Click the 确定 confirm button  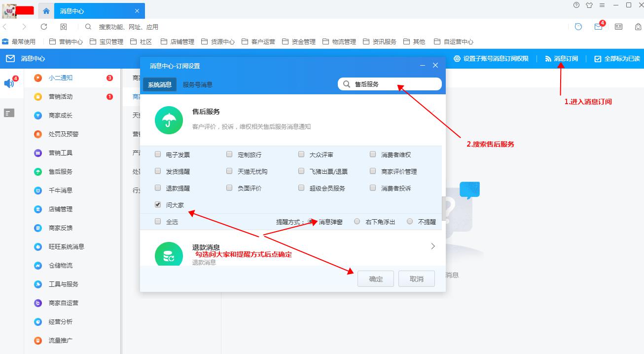click(376, 278)
